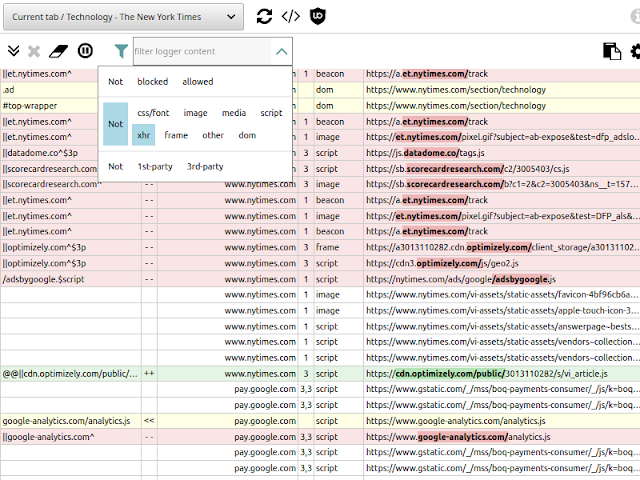The width and height of the screenshot is (640, 480).
Task: Toggle 1st-party filter option
Action: 155,167
